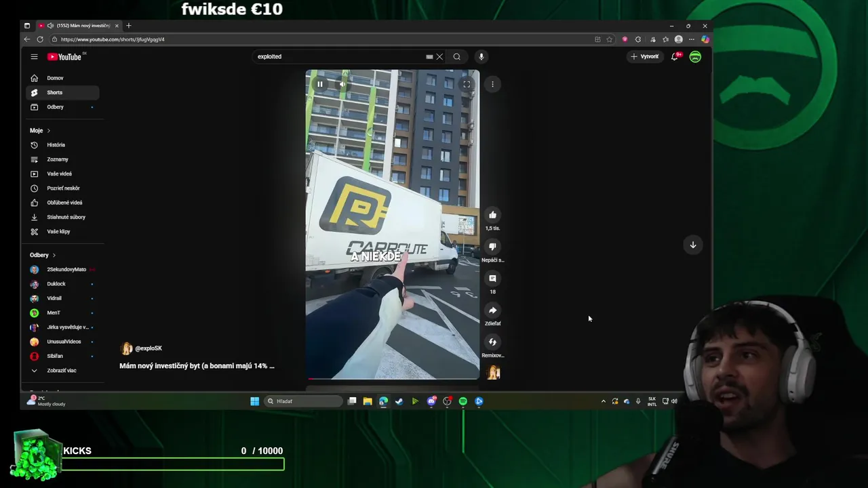Open the UnusualVideos channel subscription
868x488 pixels.
[x=63, y=342]
